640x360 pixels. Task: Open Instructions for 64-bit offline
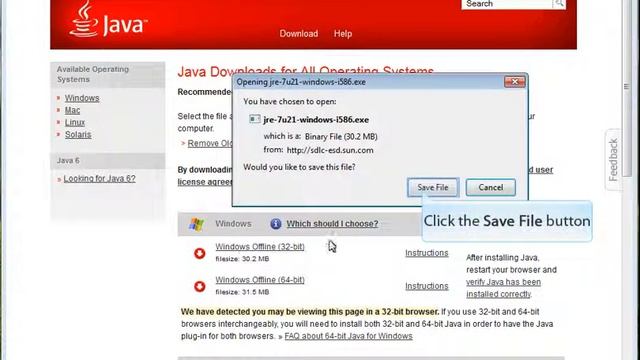click(427, 286)
